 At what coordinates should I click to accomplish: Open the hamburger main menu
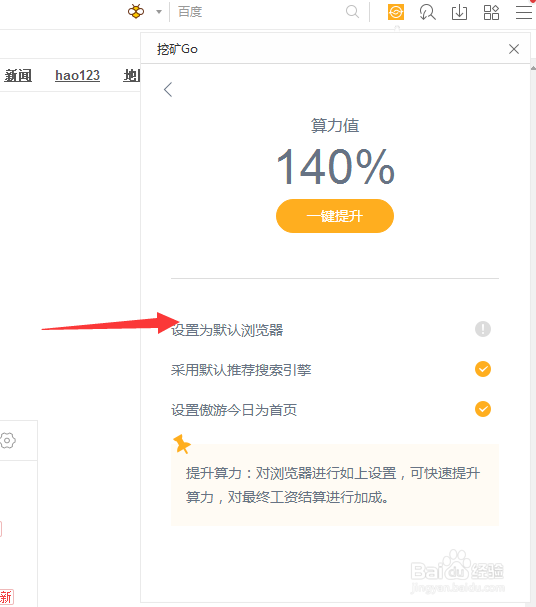click(x=524, y=12)
